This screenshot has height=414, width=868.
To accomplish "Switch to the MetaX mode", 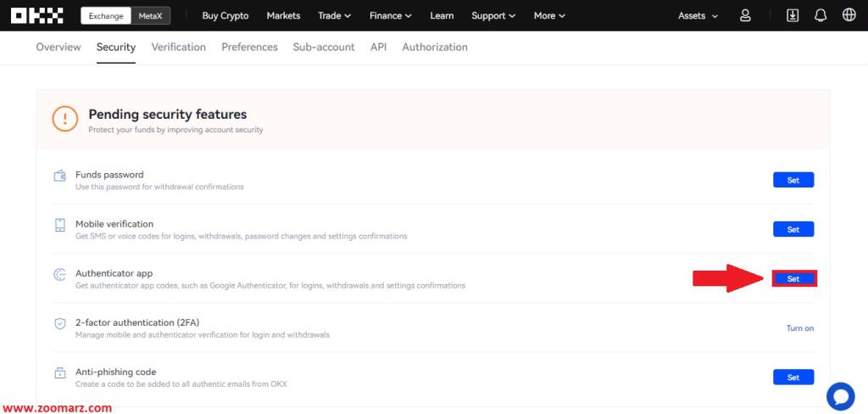I will click(151, 15).
